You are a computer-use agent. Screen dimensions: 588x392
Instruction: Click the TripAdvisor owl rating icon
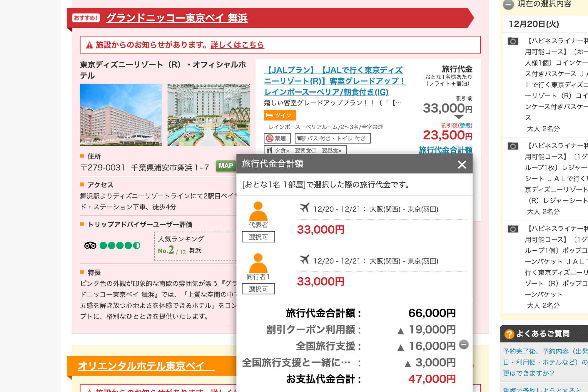click(x=90, y=245)
